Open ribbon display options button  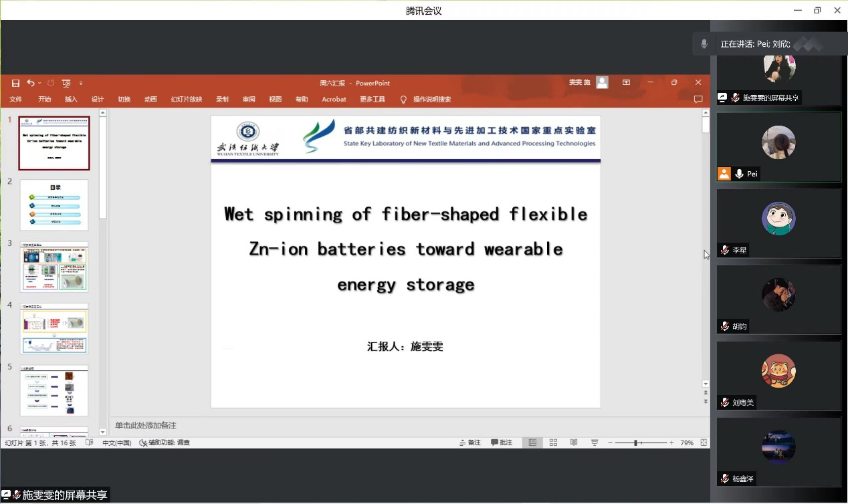tap(626, 83)
